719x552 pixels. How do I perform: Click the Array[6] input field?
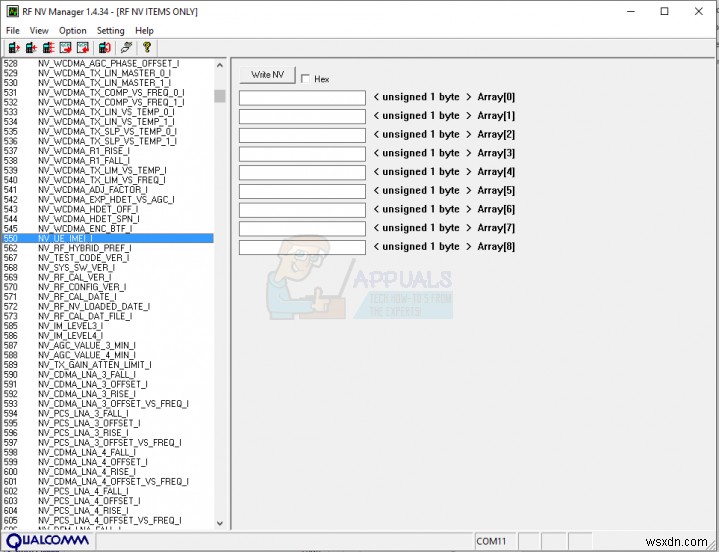click(x=302, y=210)
